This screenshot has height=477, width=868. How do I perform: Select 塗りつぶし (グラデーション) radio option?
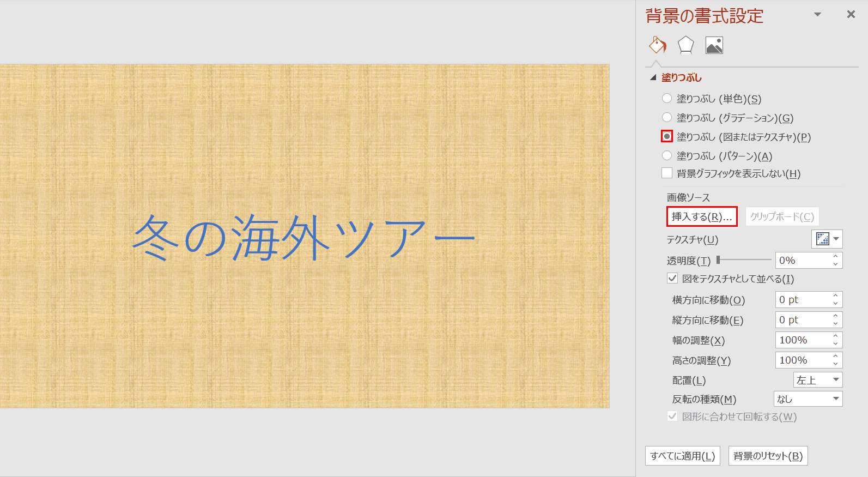[x=667, y=117]
